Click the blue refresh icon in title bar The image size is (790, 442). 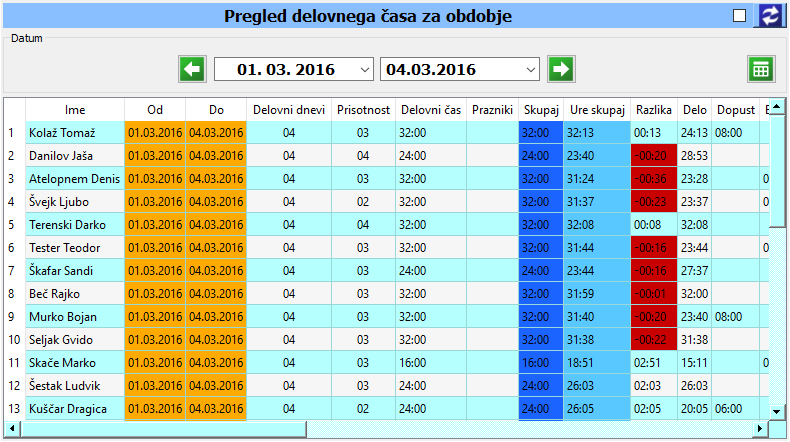(x=770, y=15)
